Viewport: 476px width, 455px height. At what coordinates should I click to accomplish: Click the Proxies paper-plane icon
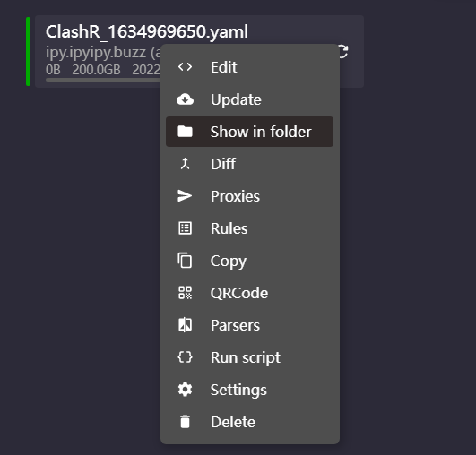point(185,196)
